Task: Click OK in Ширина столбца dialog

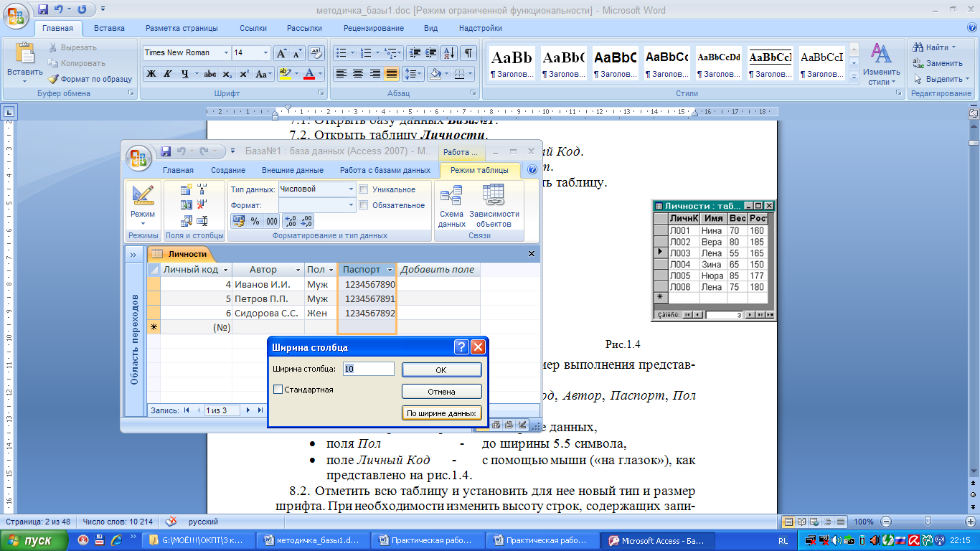Action: coord(441,369)
